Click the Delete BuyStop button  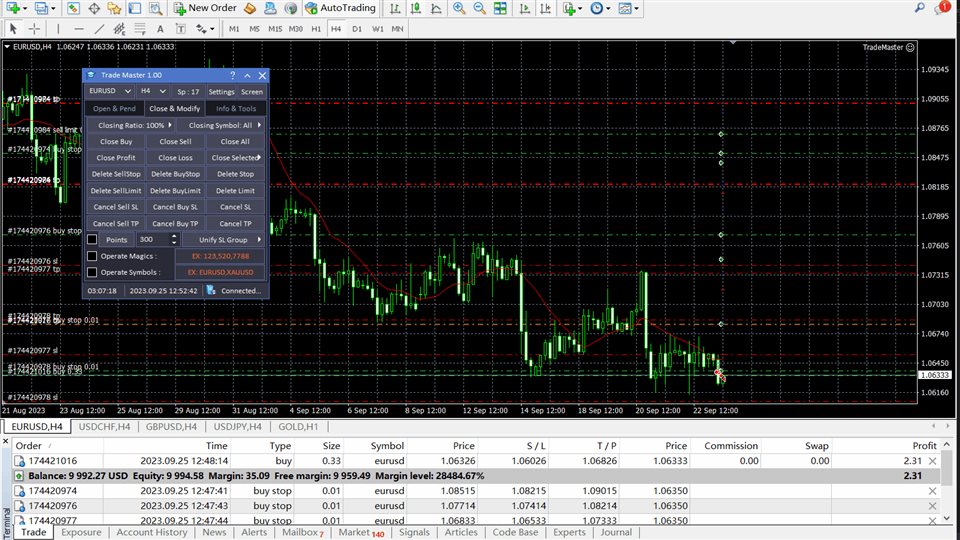[175, 174]
